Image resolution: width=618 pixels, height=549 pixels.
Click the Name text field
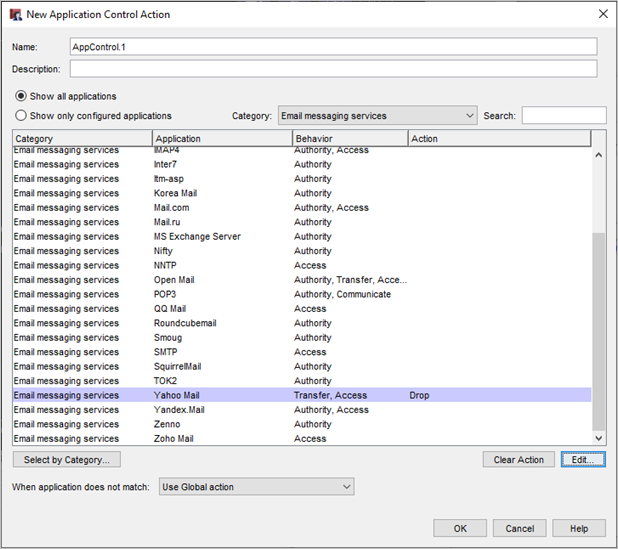coord(333,47)
